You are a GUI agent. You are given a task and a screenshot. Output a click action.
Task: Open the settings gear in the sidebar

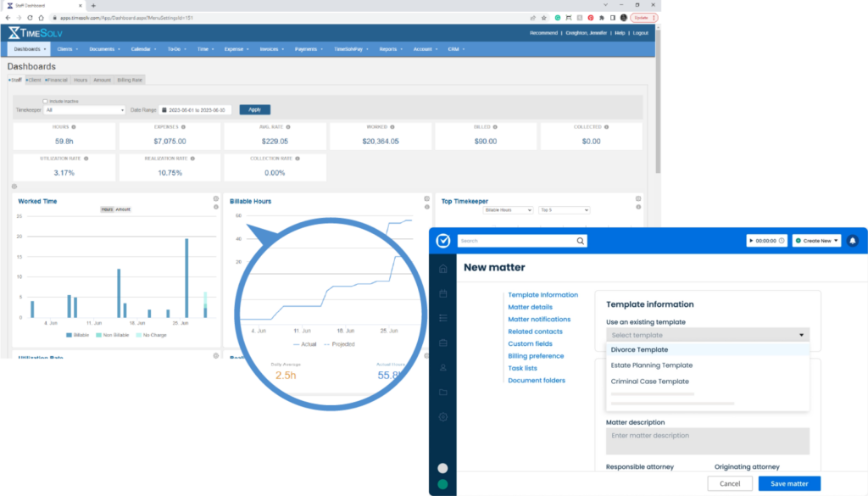[x=442, y=417]
